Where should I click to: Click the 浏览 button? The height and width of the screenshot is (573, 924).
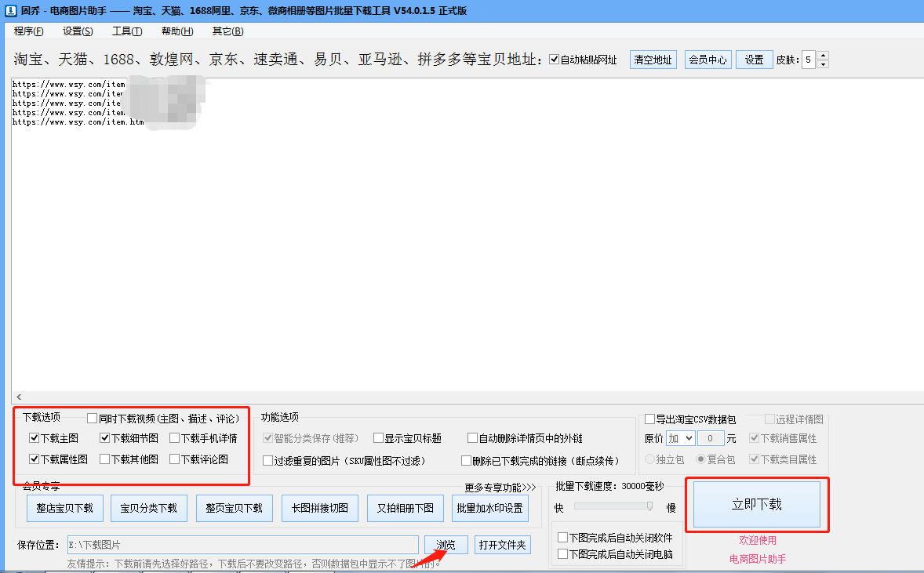pyautogui.click(x=446, y=545)
